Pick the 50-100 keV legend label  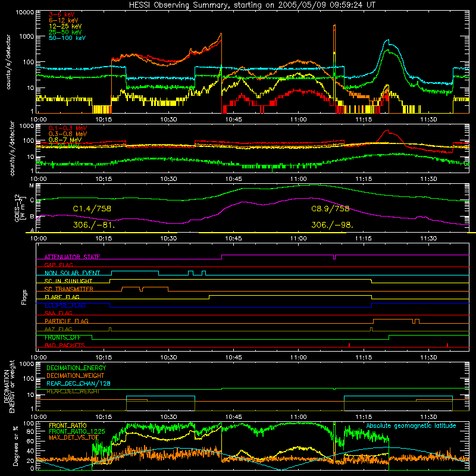(67, 37)
